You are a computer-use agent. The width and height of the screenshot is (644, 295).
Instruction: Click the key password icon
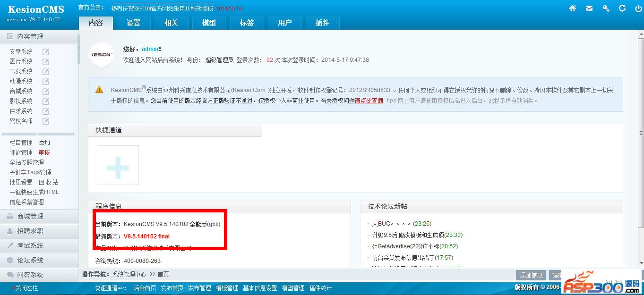pyautogui.click(x=606, y=8)
